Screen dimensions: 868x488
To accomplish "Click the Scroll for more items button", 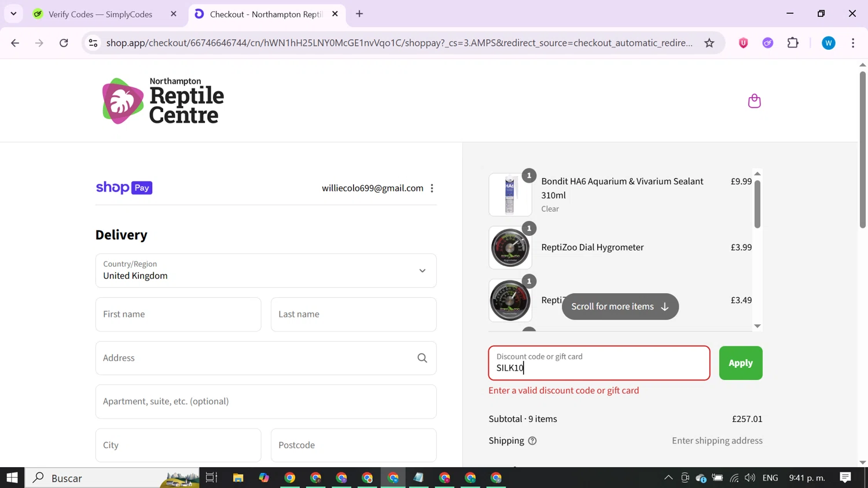I will [x=620, y=306].
